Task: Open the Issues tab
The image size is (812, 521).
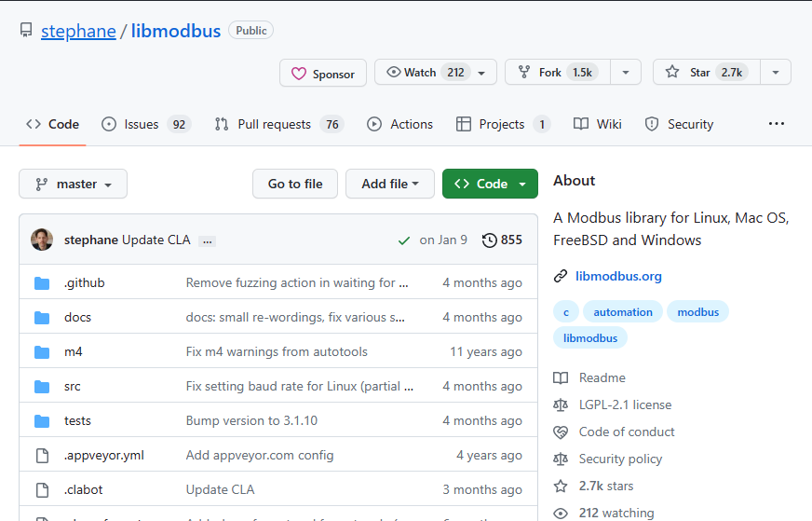Action: click(146, 124)
